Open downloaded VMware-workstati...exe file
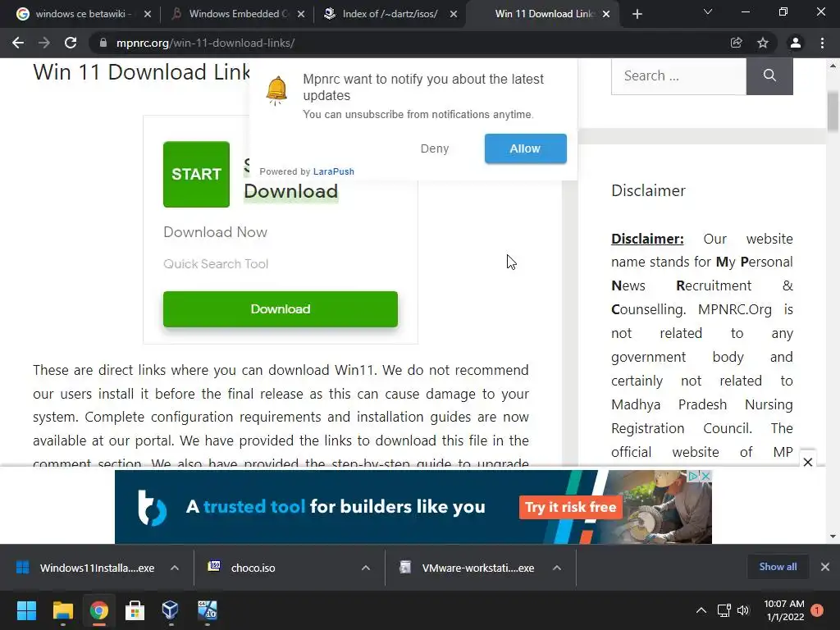This screenshot has width=840, height=630. 468,568
